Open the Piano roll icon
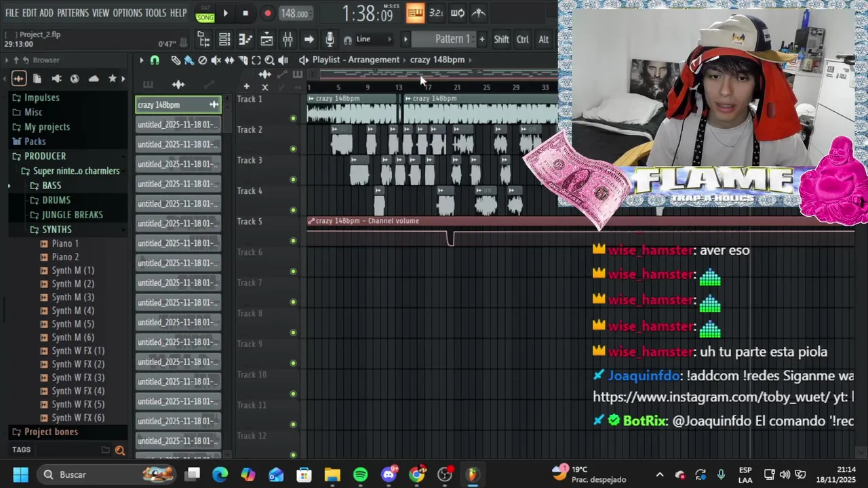The height and width of the screenshot is (488, 868). point(245,39)
